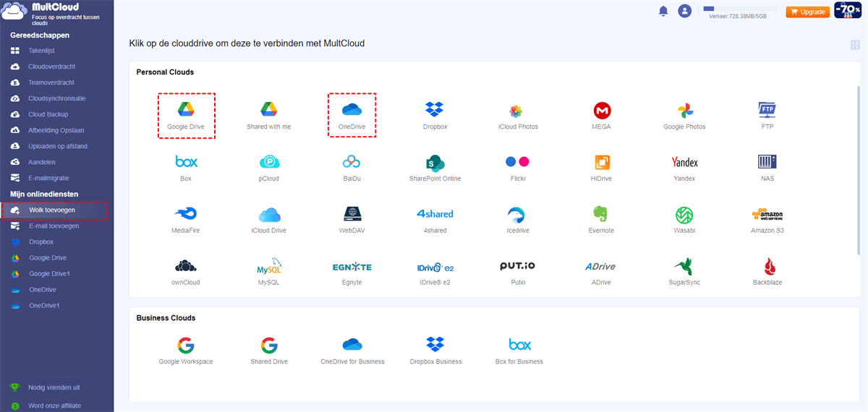Select iCloud Drive icon

coord(269,214)
